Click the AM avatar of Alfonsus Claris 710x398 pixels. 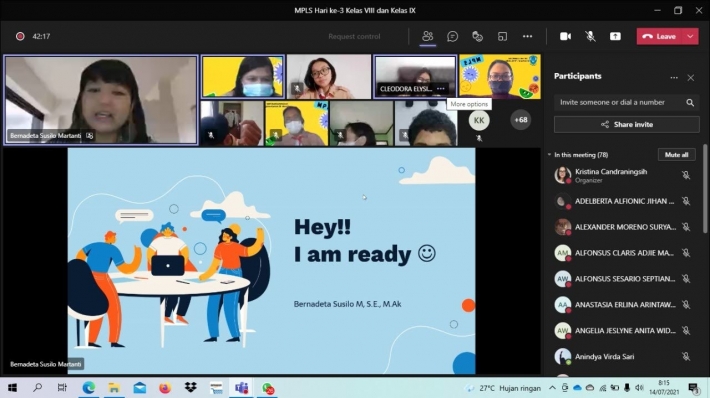[x=562, y=253]
